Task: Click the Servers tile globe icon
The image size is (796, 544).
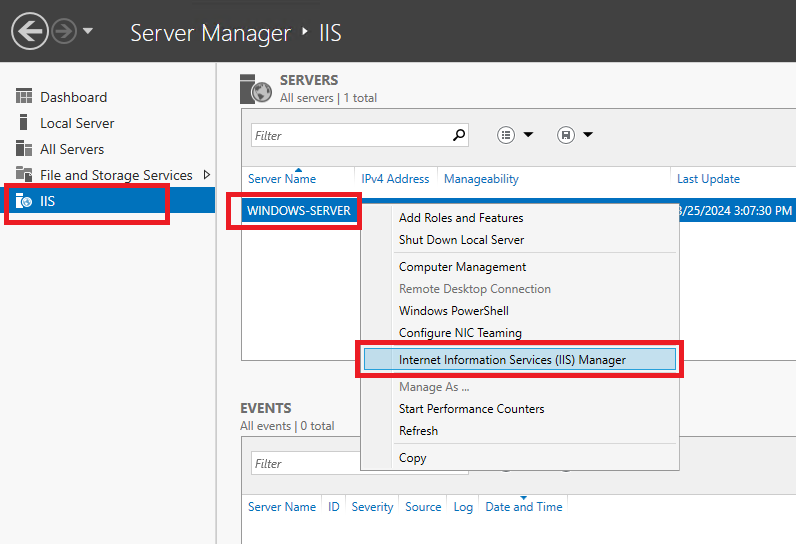Action: click(x=256, y=89)
